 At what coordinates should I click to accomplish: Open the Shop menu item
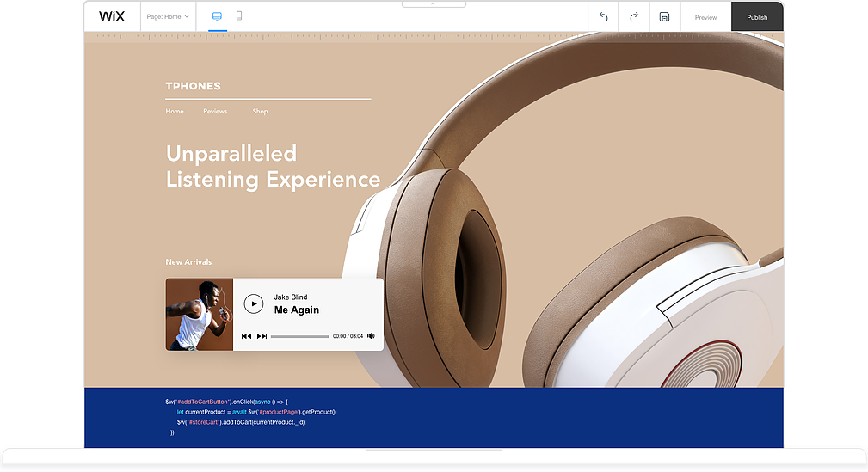pos(260,112)
